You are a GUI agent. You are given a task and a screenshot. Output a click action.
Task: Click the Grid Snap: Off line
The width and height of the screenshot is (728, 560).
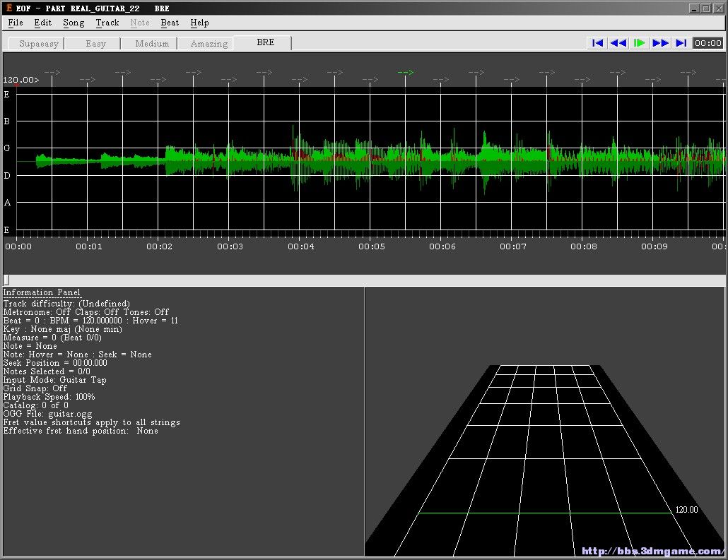coord(35,388)
